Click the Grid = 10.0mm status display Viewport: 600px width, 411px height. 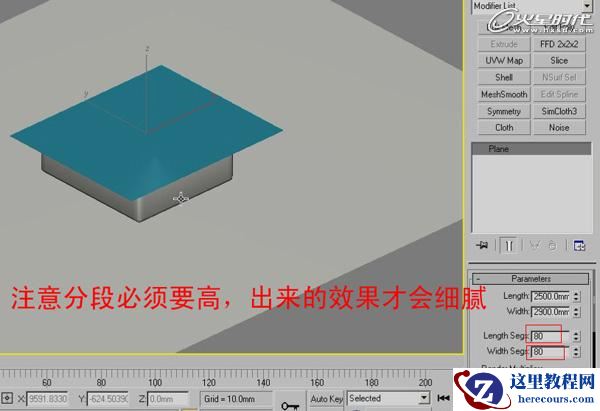coord(235,399)
